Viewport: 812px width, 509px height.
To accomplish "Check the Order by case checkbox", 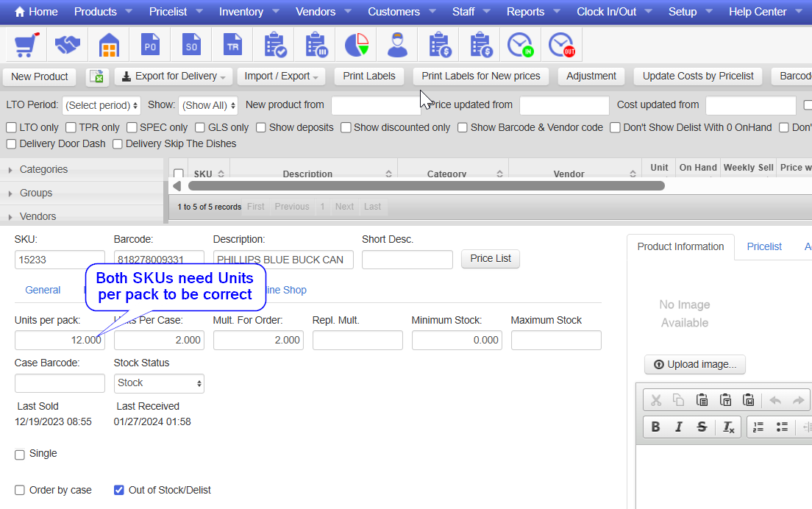I will [x=20, y=491].
